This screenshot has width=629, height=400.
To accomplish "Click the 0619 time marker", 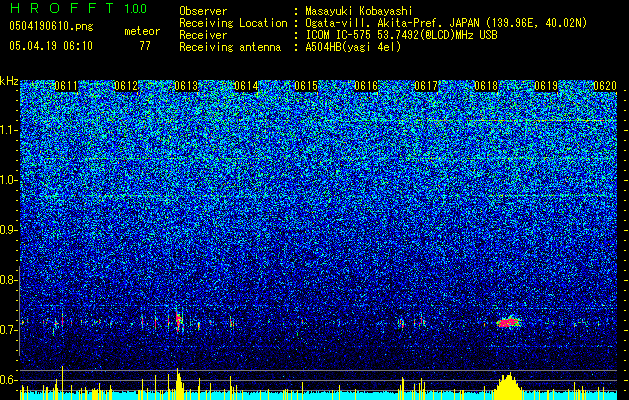I will coord(546,86).
